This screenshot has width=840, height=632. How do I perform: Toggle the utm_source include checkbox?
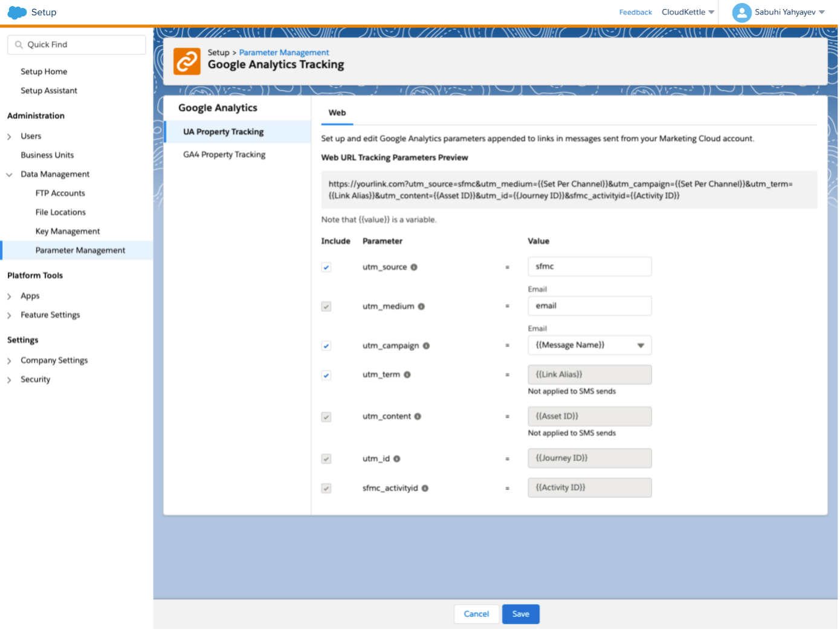tap(326, 267)
